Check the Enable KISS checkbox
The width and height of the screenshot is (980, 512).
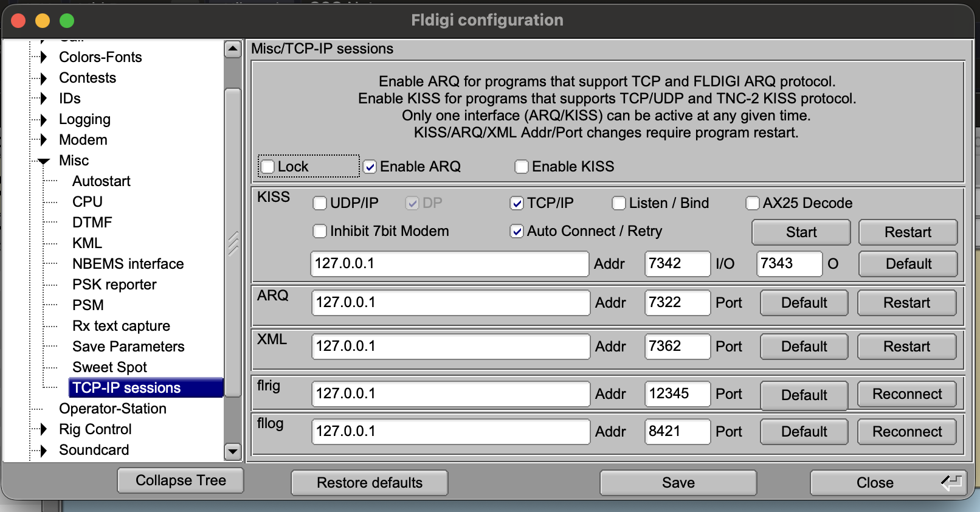[522, 167]
